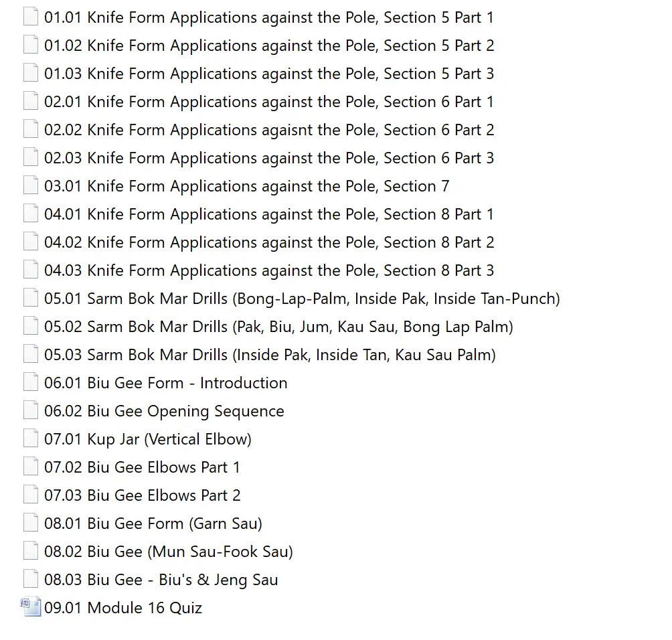
Task: Click the file icon next to 02.02 Knife Form Section 6 Part 2
Action: pyautogui.click(x=31, y=130)
